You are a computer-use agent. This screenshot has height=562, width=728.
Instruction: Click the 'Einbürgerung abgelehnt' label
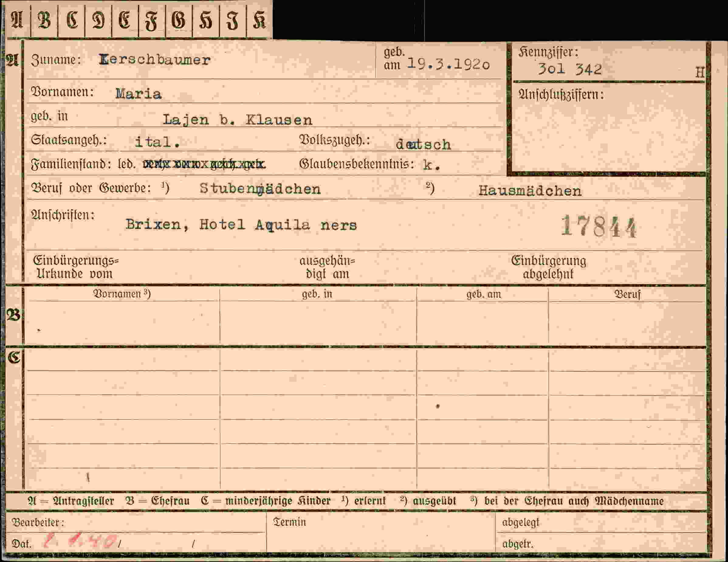coord(548,267)
